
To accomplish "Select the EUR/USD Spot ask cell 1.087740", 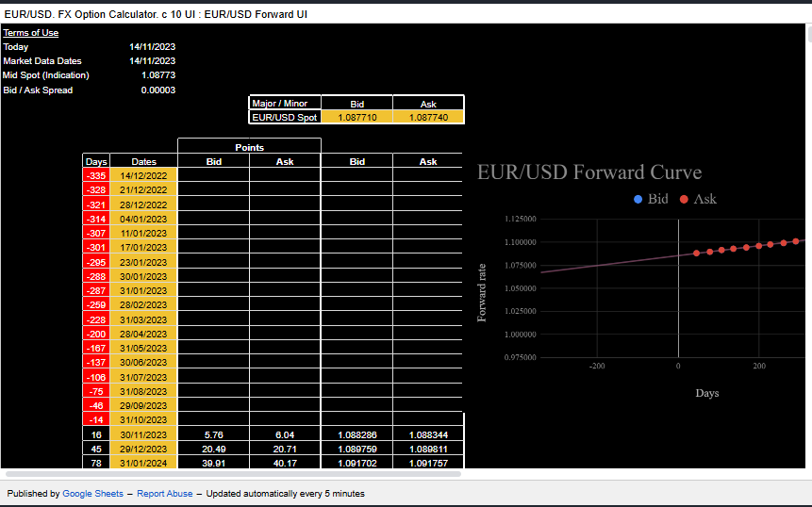I will (428, 118).
